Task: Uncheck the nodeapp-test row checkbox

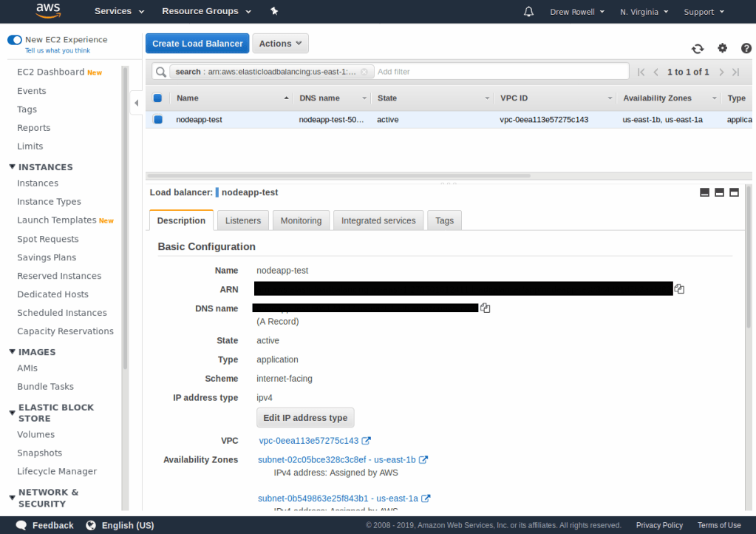Action: click(x=157, y=119)
